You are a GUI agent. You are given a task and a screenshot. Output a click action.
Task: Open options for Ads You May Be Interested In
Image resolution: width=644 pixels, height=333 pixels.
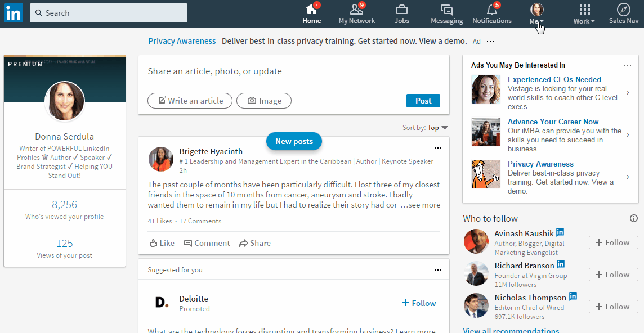(628, 66)
